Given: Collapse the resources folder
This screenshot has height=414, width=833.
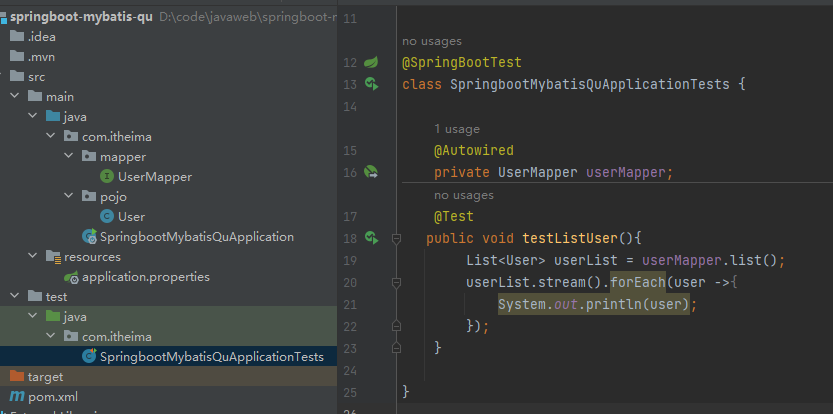Looking at the screenshot, I should tap(33, 257).
